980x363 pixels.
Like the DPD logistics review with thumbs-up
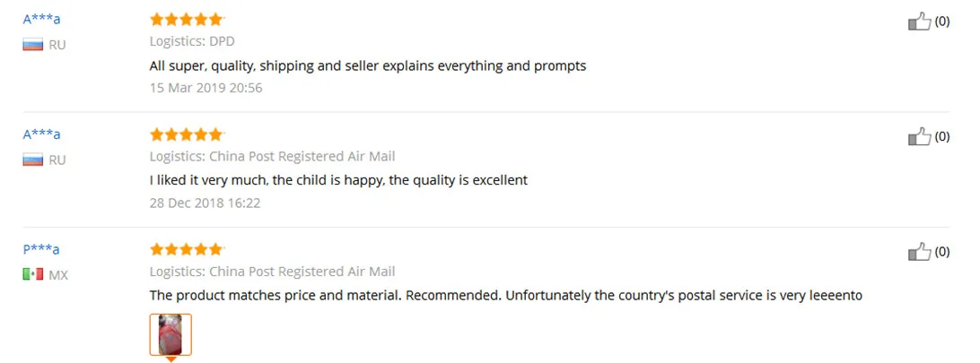(919, 22)
